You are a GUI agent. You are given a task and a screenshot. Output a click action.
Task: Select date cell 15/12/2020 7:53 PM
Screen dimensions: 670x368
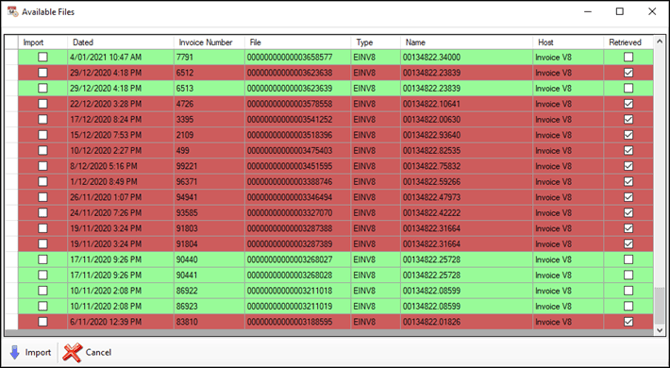pyautogui.click(x=120, y=135)
